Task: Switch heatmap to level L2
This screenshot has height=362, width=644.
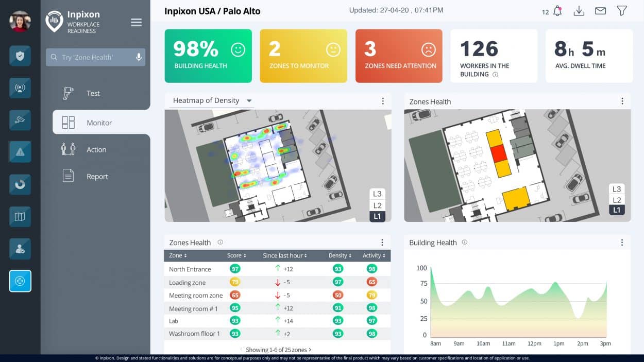Action: [x=377, y=205]
